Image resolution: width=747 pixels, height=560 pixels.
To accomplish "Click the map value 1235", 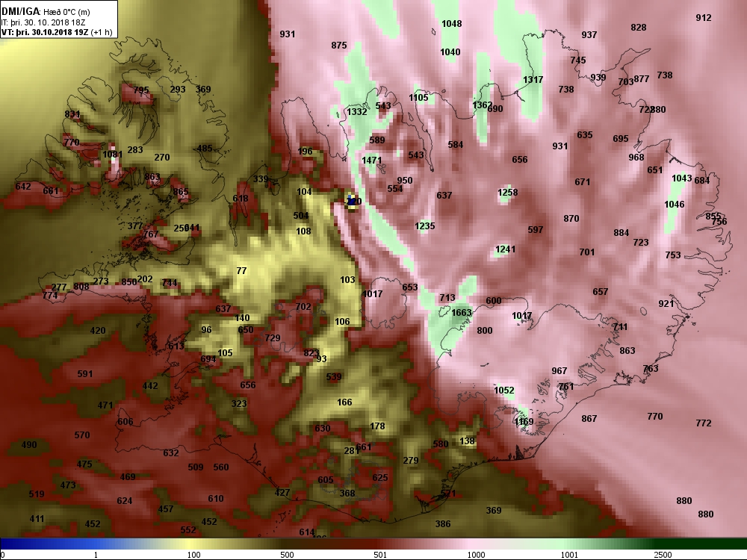I will coord(424,225).
